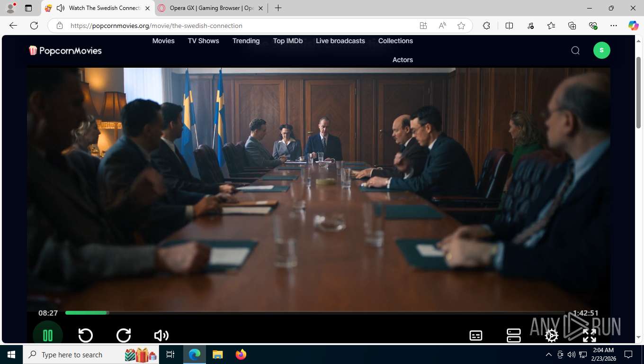Skip forward using the clockwise arrow icon
This screenshot has width=644, height=364.
pos(124,336)
